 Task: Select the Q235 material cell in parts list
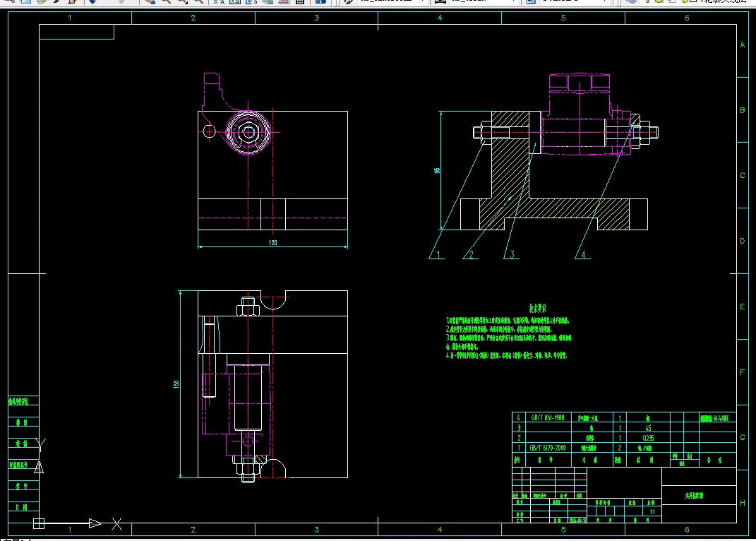[649, 438]
